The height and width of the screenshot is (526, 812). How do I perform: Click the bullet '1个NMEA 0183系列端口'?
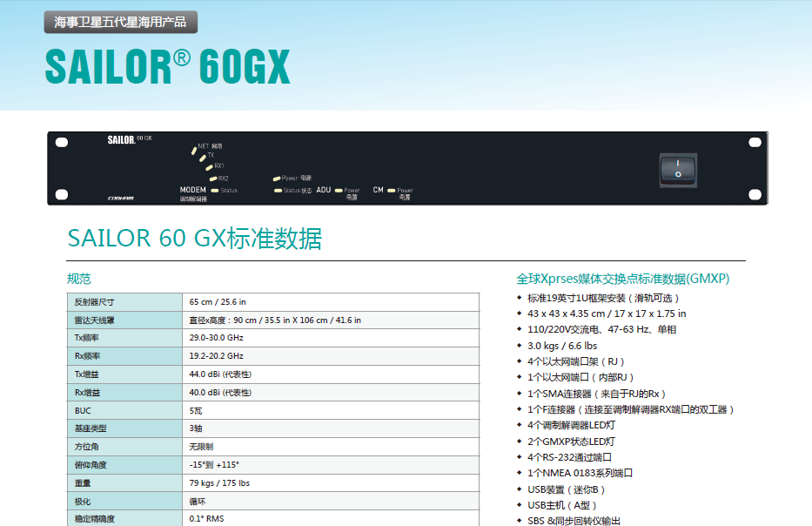point(580,473)
